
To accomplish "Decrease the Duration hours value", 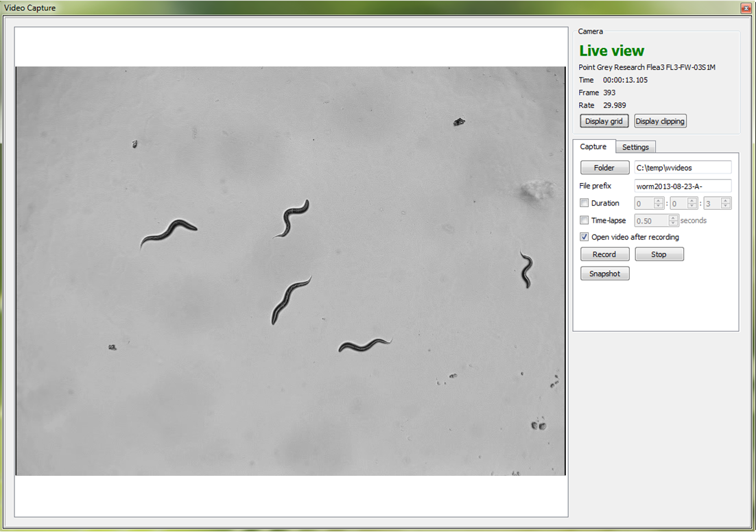I will point(659,206).
